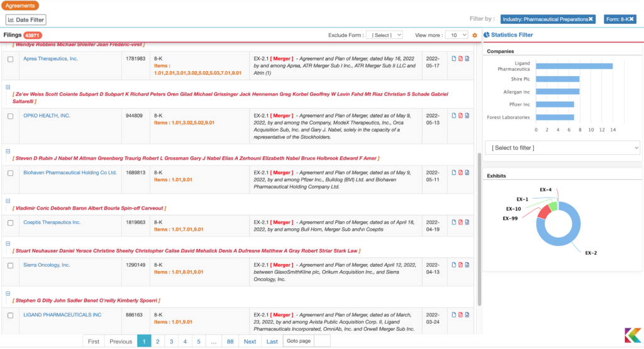Click the orange gear settings icon

tap(475, 35)
